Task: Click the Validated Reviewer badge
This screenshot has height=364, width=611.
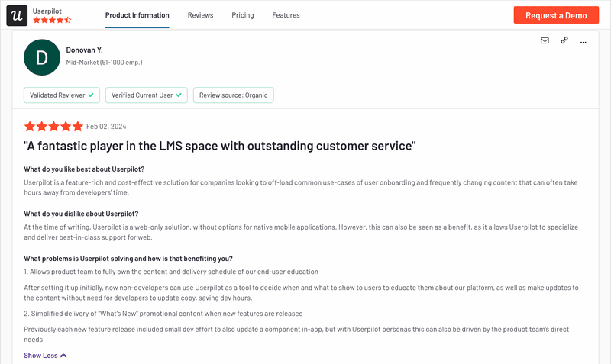Action: pyautogui.click(x=62, y=95)
